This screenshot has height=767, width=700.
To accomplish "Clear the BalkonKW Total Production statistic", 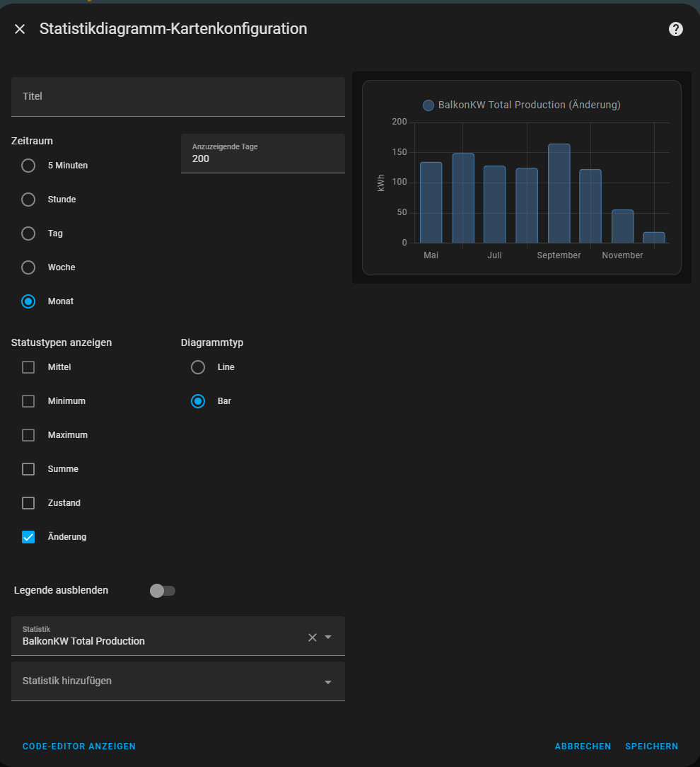I will point(312,638).
